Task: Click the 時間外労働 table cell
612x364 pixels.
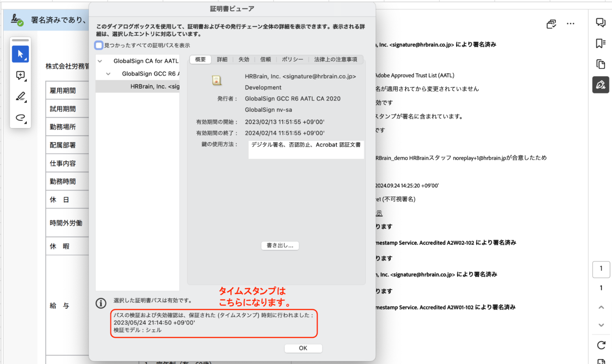Action: (x=67, y=223)
